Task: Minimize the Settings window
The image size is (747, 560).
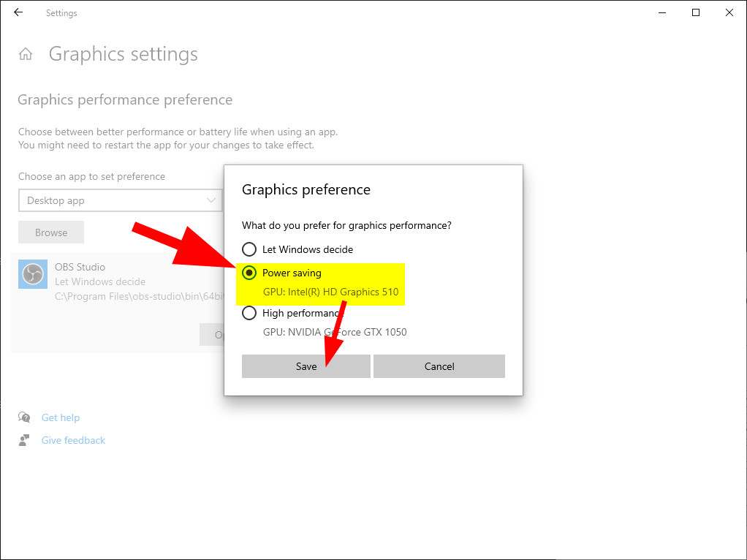Action: (x=662, y=12)
